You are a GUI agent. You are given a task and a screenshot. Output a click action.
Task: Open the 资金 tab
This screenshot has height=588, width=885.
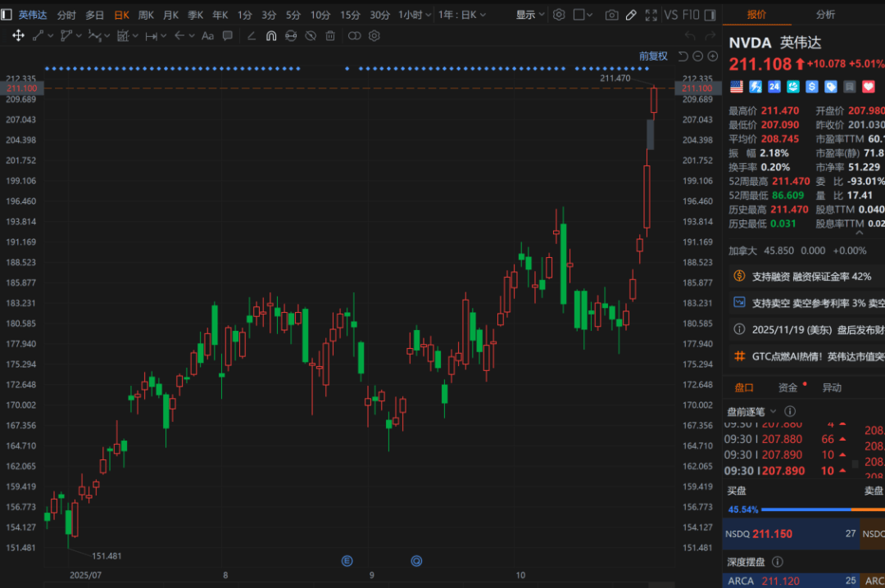pos(787,387)
